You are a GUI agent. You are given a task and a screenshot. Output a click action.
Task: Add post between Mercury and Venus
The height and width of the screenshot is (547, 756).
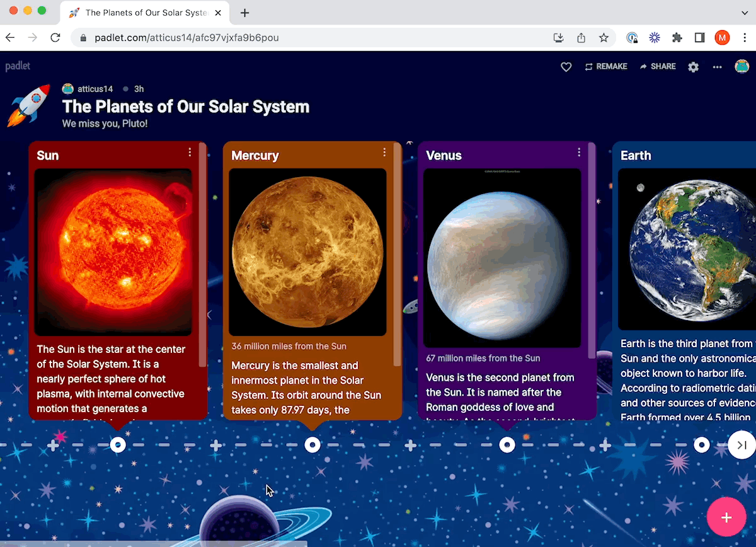pyautogui.click(x=410, y=446)
